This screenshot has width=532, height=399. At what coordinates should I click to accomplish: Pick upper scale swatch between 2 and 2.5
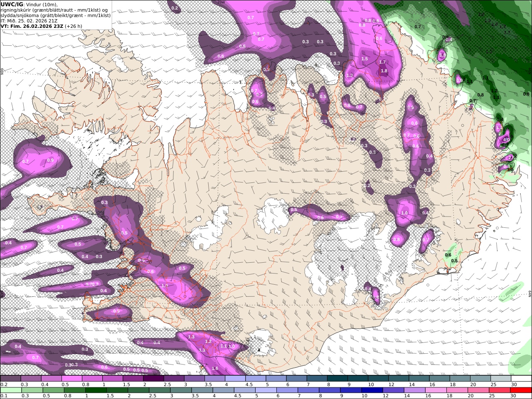point(153,379)
